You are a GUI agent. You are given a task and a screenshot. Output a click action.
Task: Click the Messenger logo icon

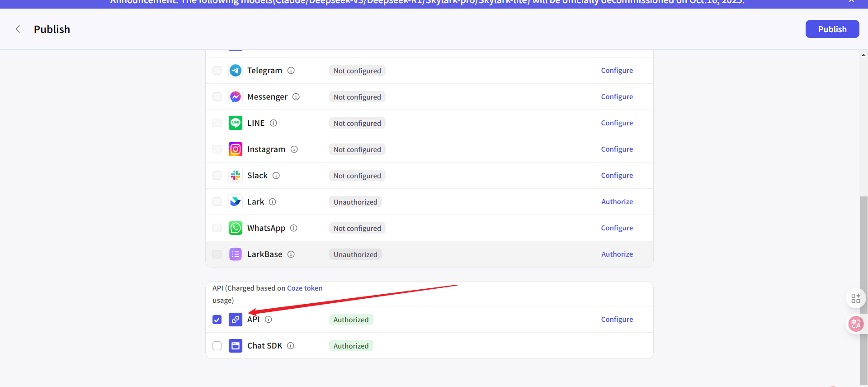[x=235, y=97]
